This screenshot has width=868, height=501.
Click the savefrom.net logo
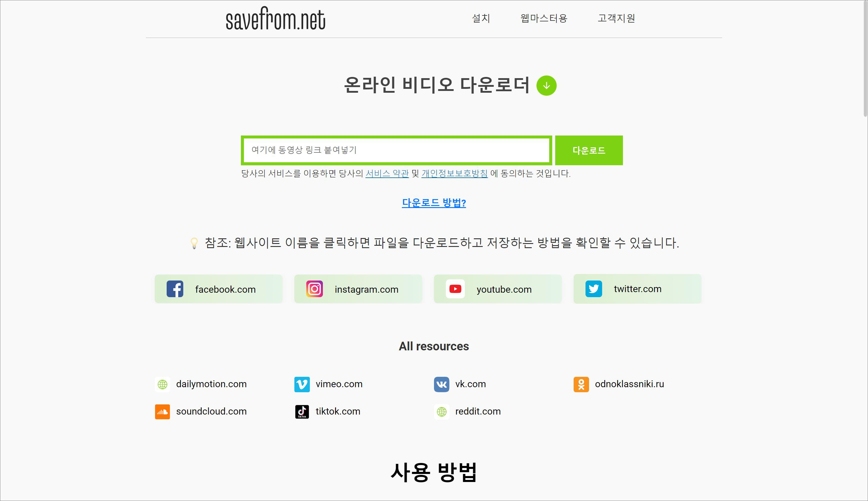[275, 19]
